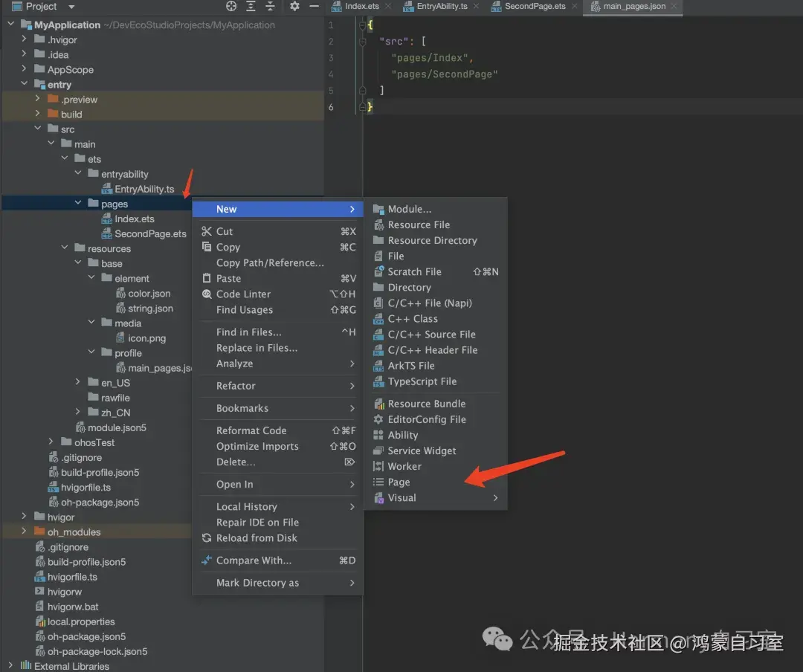
Task: Collapse the entry module folder
Action: [x=24, y=83]
